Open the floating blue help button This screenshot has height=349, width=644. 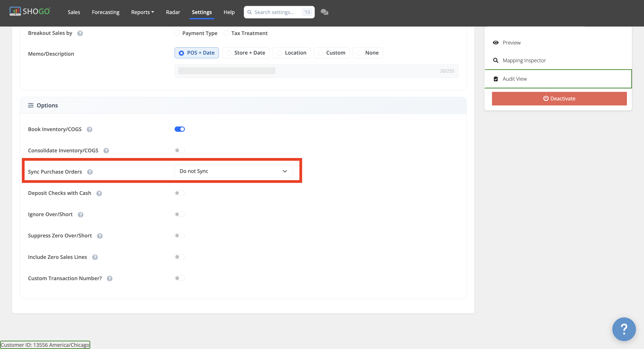[x=624, y=329]
